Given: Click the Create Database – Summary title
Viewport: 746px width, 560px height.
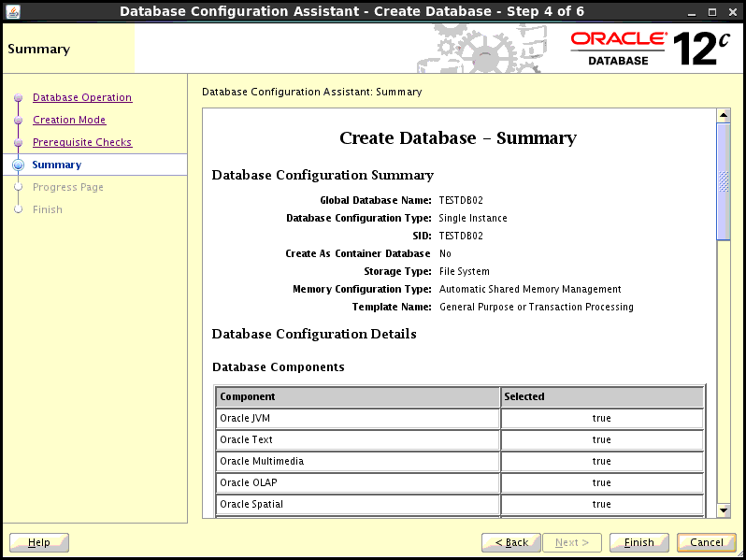Looking at the screenshot, I should (x=458, y=138).
